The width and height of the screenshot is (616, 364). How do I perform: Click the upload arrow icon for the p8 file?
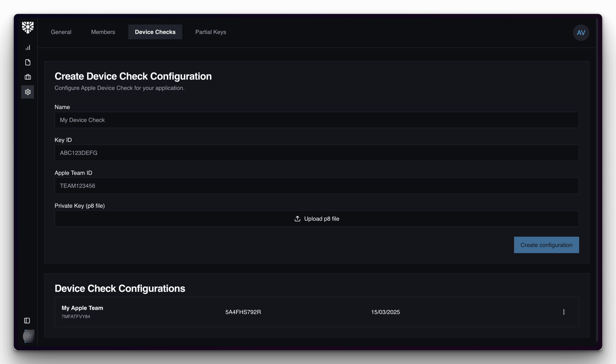point(297,219)
